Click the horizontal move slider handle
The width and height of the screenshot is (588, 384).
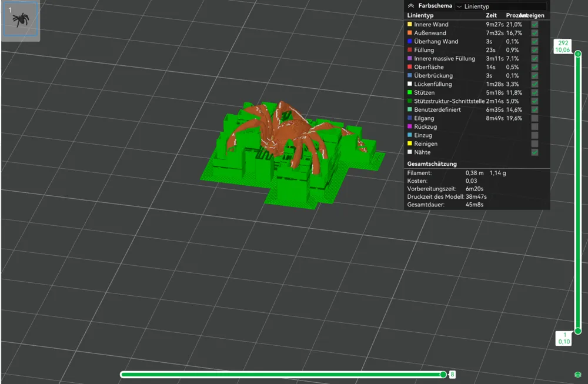pos(443,374)
